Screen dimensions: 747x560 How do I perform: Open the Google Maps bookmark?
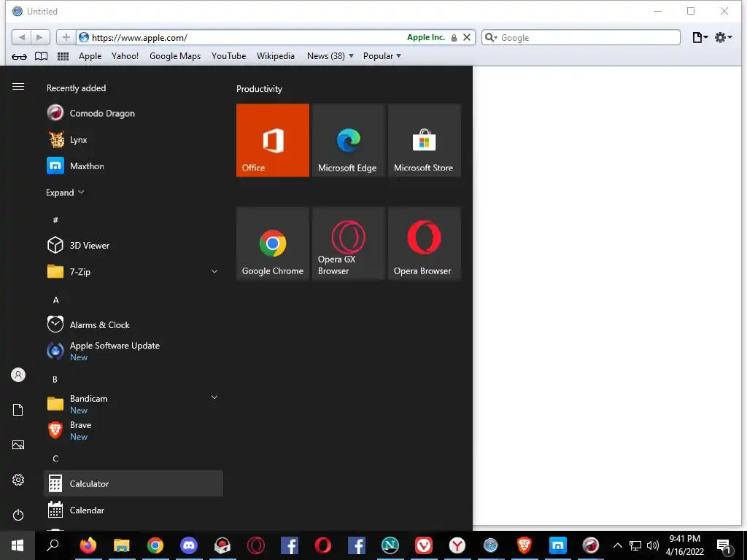175,56
